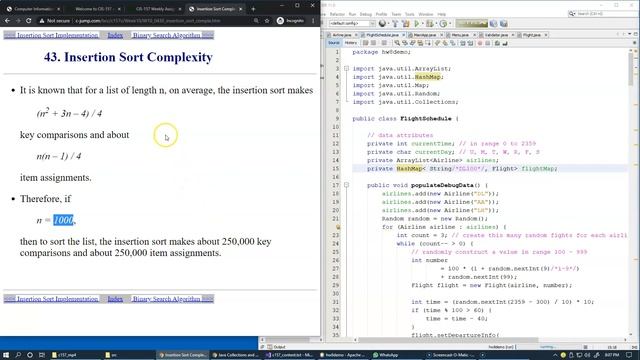This screenshot has height=360, width=640.
Task: Open the NetBeans Run menu
Action: tap(352, 14)
